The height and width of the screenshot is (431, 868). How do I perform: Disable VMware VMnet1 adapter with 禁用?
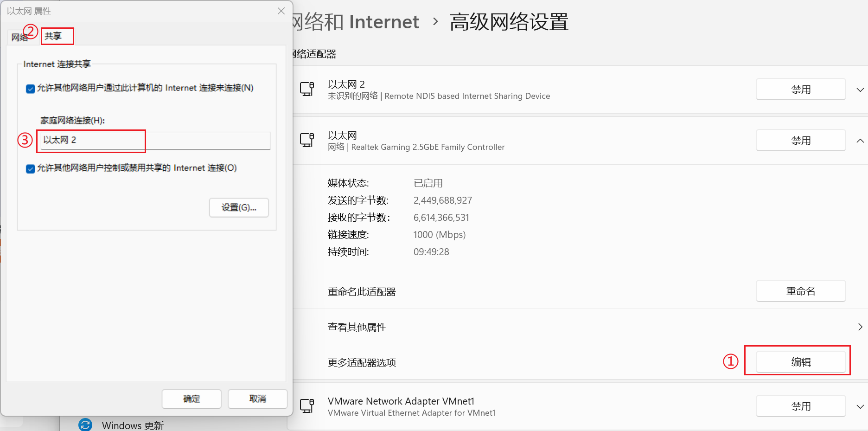(x=801, y=406)
